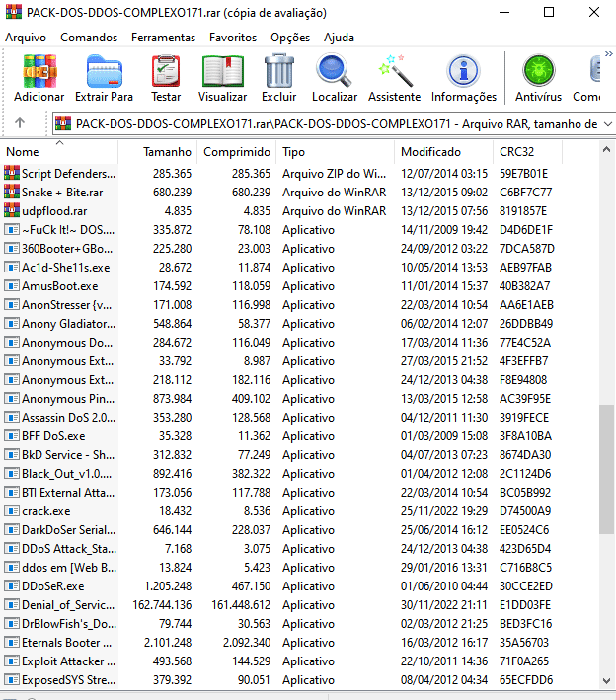The height and width of the screenshot is (700, 616).
Task: Click the vertical scrollbar thumb
Action: point(606,469)
